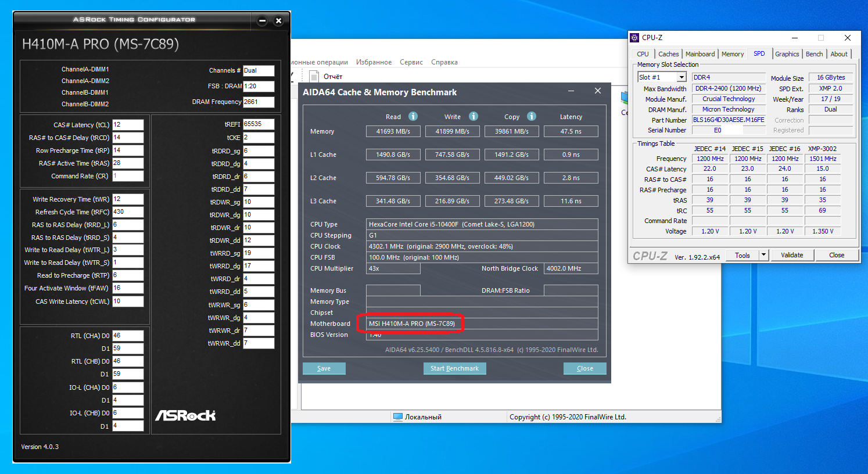Click the Start Benchmark button

pos(454,368)
